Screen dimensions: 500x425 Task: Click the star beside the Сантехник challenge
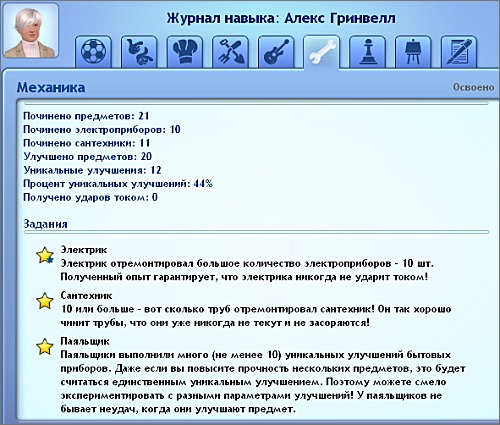[45, 301]
